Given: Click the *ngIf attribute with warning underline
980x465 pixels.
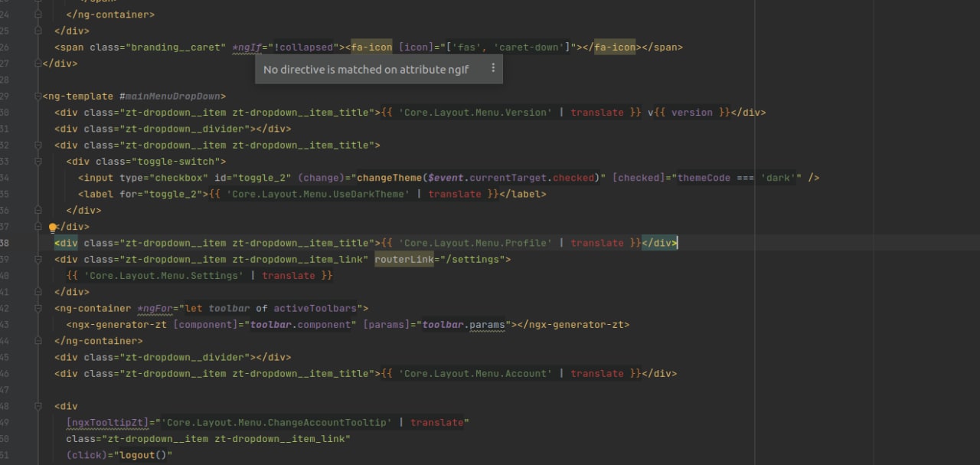Looking at the screenshot, I should (247, 47).
